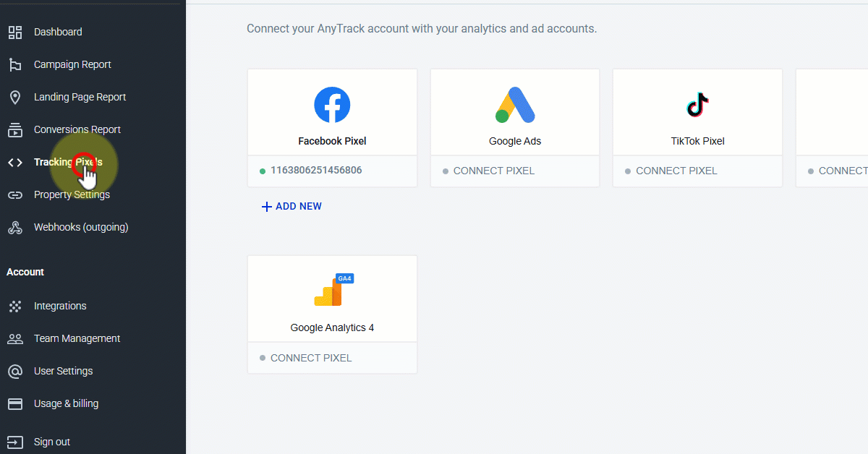This screenshot has height=454, width=868.
Task: Click the Facebook logo on pixel card
Action: pyautogui.click(x=332, y=105)
